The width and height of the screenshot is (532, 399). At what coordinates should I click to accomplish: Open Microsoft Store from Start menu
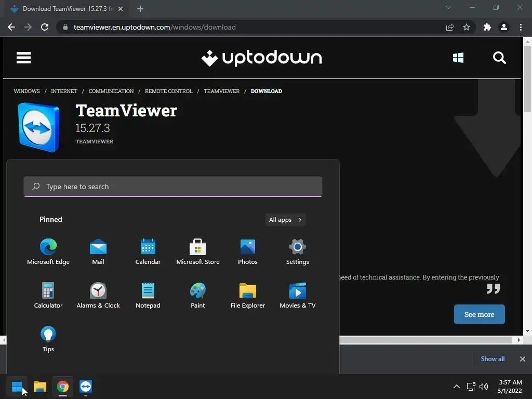pos(198,251)
